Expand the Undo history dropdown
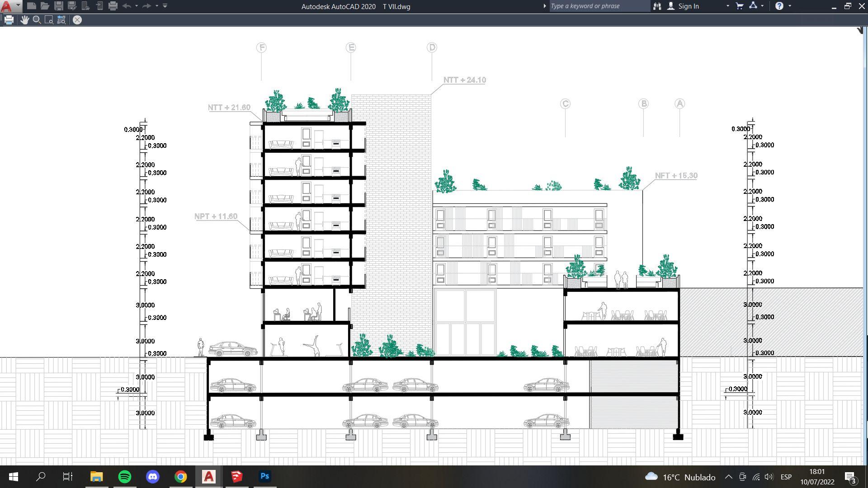This screenshot has height=488, width=868. [x=137, y=6]
